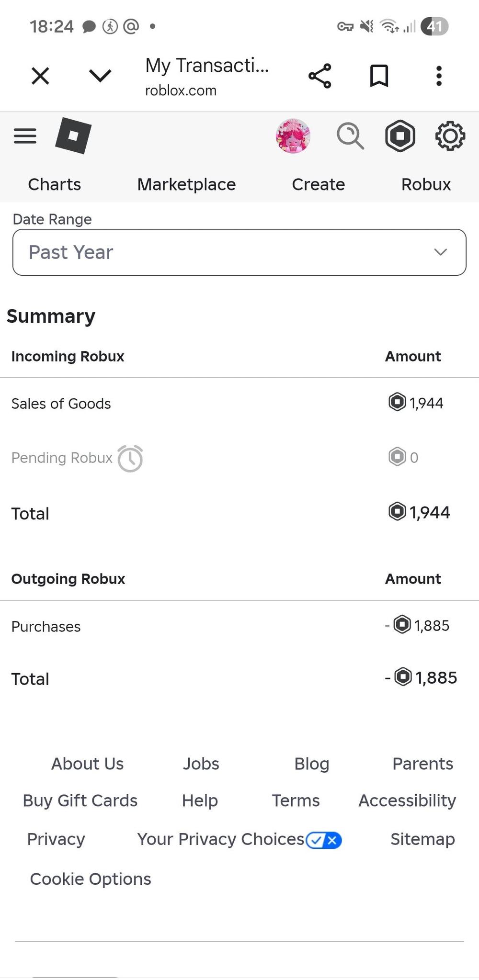This screenshot has width=479, height=980.
Task: Open the settings gear icon
Action: pyautogui.click(x=450, y=136)
